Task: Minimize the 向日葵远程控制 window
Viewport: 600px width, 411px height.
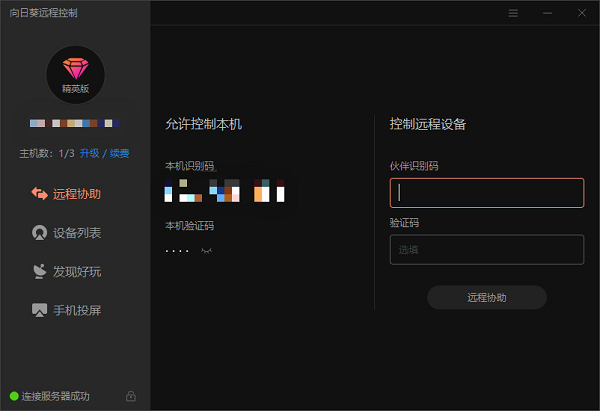Action: tap(547, 13)
